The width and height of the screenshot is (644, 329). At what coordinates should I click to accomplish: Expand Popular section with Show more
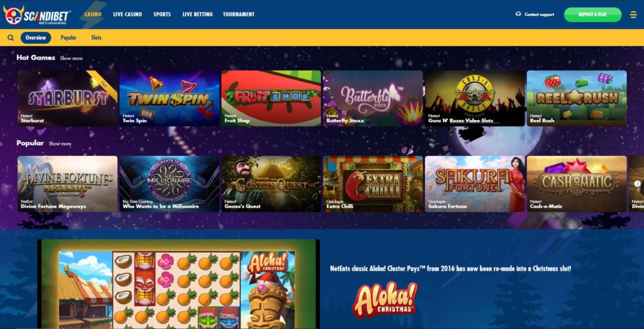point(60,144)
